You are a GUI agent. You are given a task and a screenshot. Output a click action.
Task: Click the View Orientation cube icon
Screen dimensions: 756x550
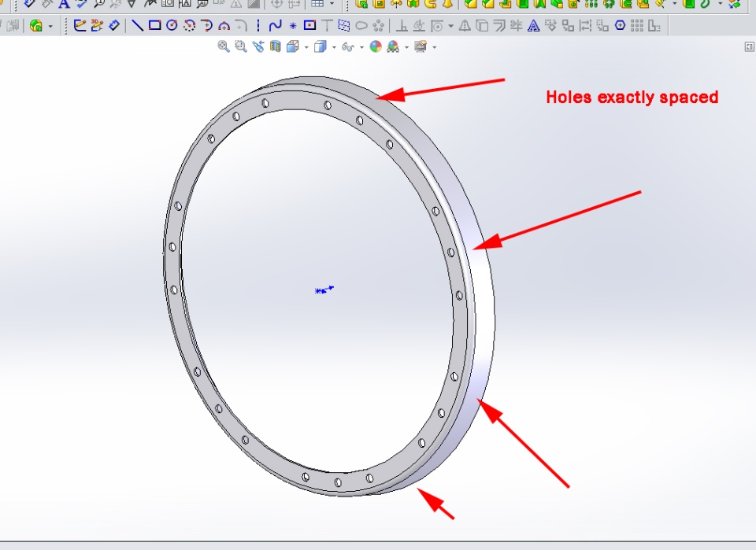(293, 46)
